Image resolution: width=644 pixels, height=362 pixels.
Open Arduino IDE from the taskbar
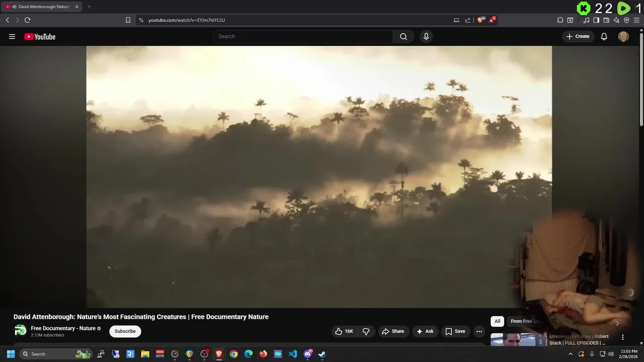(278, 354)
